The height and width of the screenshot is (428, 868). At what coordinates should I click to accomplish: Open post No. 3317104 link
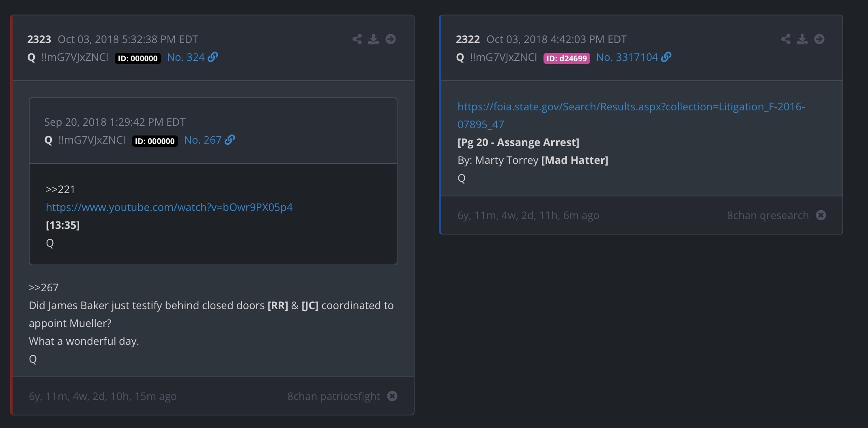coord(627,57)
